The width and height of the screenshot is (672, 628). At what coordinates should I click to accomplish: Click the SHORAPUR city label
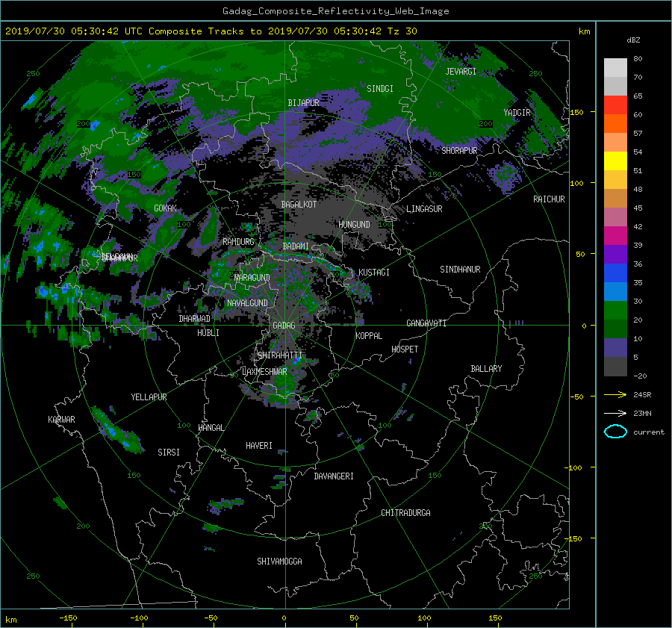click(459, 150)
